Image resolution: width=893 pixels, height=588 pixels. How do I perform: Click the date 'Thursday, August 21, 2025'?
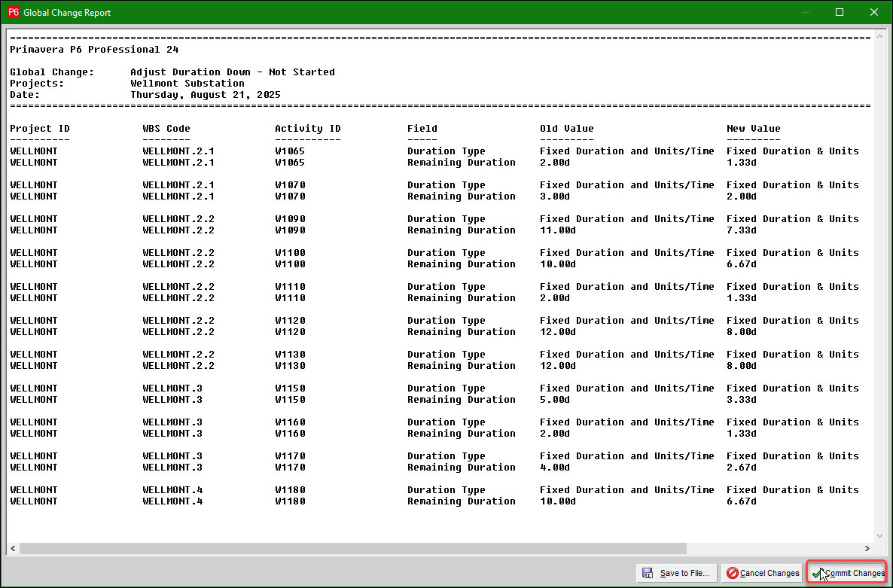205,95
